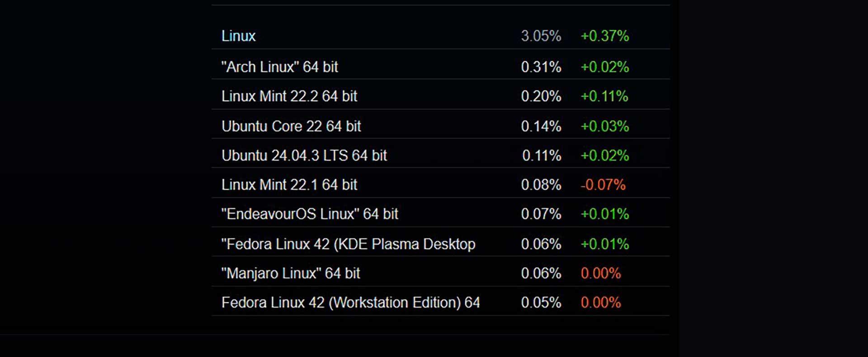The height and width of the screenshot is (357, 868).
Task: Select the 0.14% share of Ubuntu Core 22
Action: [541, 126]
